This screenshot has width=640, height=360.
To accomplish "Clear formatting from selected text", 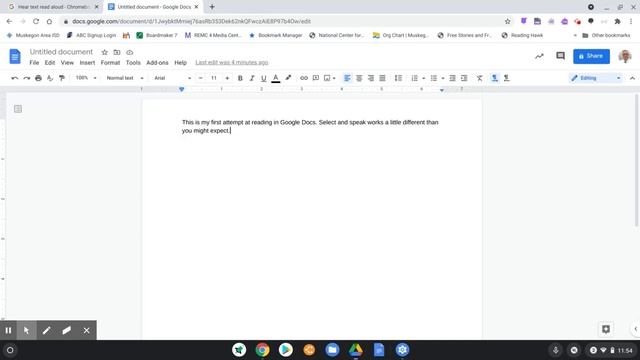I will pos(480,78).
